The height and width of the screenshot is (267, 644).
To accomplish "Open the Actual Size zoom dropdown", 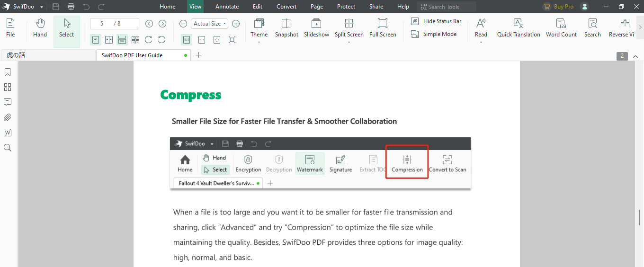I will pos(210,24).
